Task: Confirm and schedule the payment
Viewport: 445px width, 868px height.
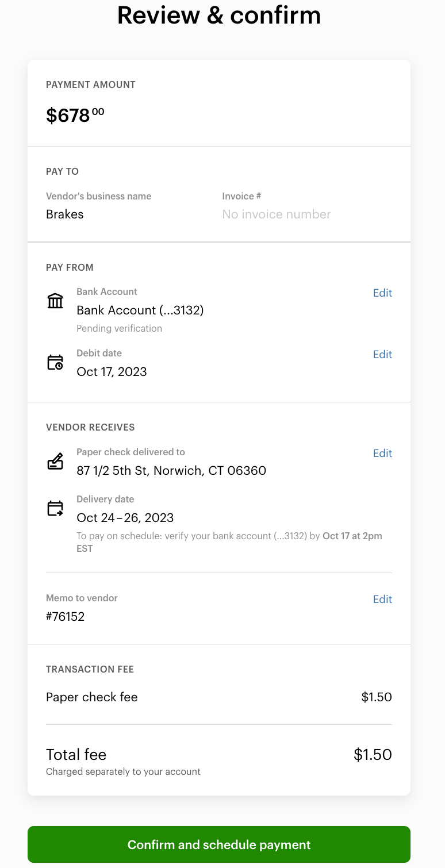Action: tap(219, 844)
